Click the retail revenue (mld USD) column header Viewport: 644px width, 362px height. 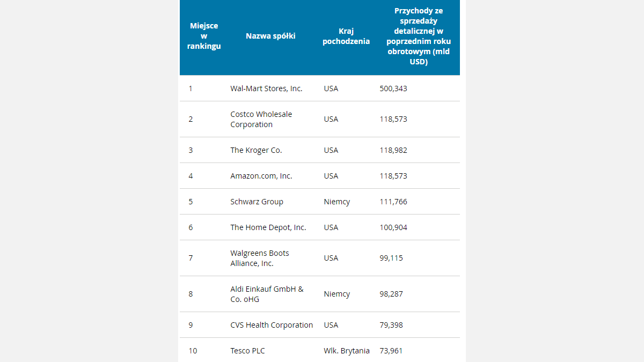coord(419,36)
